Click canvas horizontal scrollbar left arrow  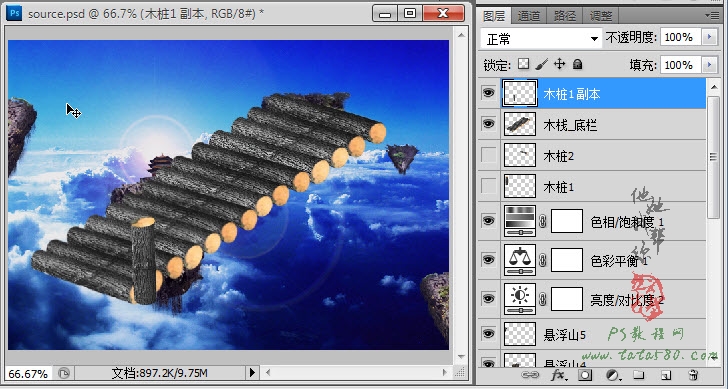[x=267, y=372]
